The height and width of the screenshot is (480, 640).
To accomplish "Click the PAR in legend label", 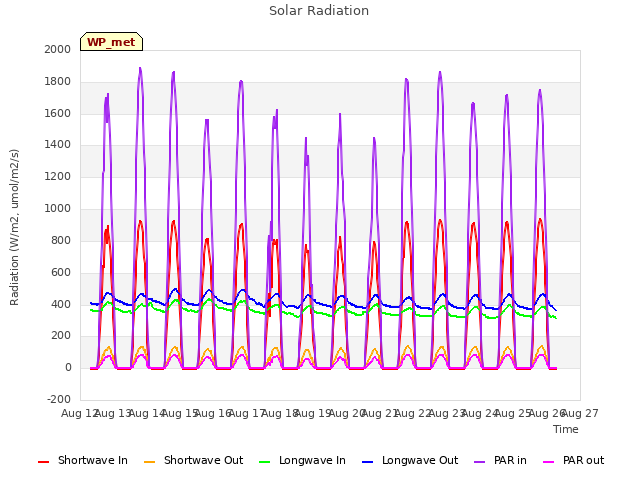I will 510,460.
